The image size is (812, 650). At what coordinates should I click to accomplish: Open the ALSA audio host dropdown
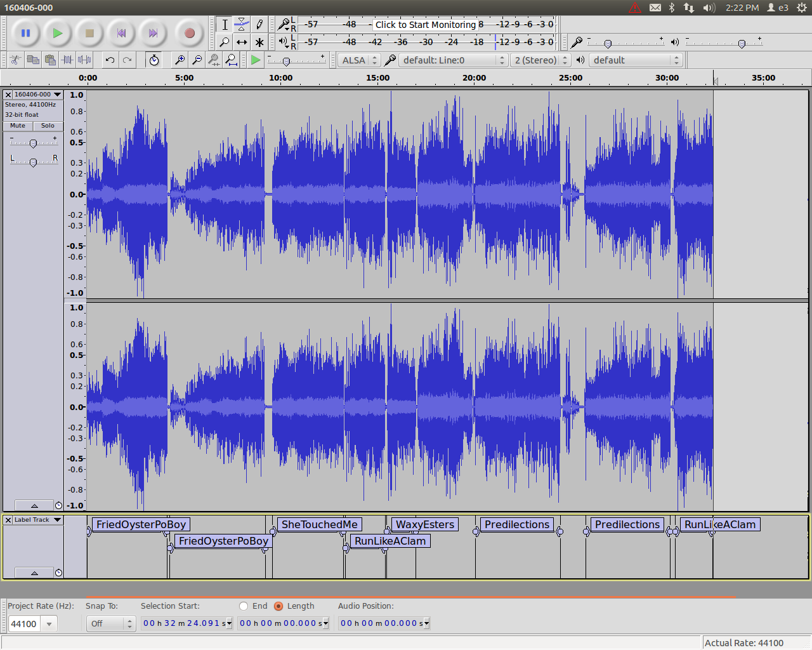(359, 60)
